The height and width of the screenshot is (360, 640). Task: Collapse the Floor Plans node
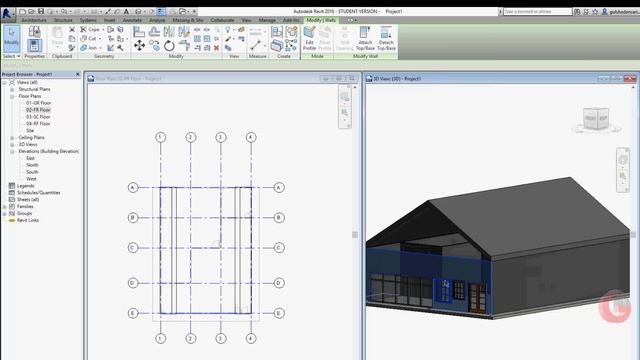point(12,96)
